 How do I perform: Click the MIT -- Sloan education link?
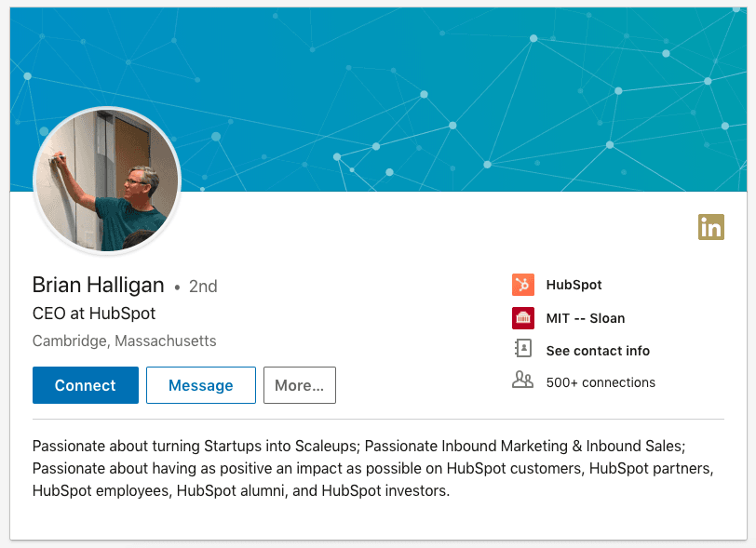tap(585, 317)
